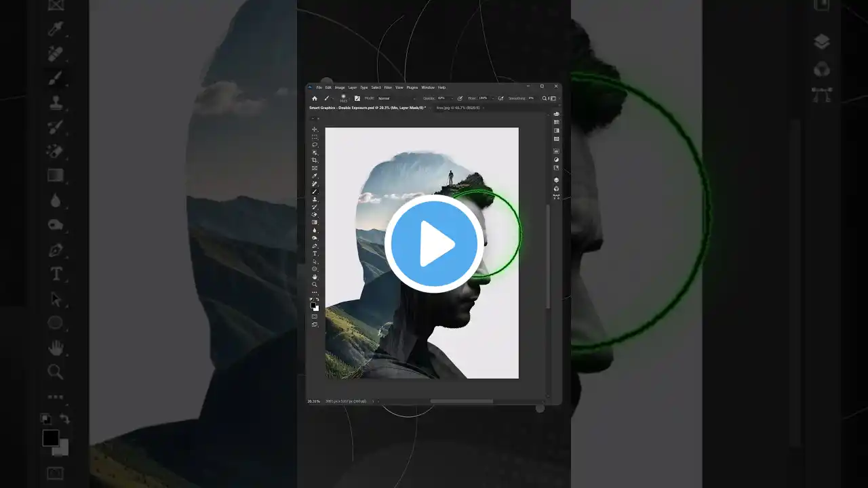
Task: Select the Hand tool
Action: point(315,277)
